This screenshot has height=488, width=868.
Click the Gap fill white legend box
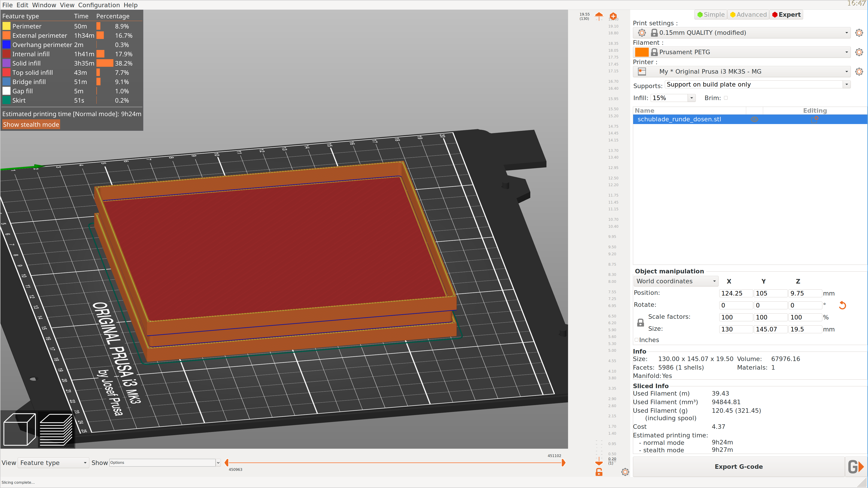pos(6,91)
